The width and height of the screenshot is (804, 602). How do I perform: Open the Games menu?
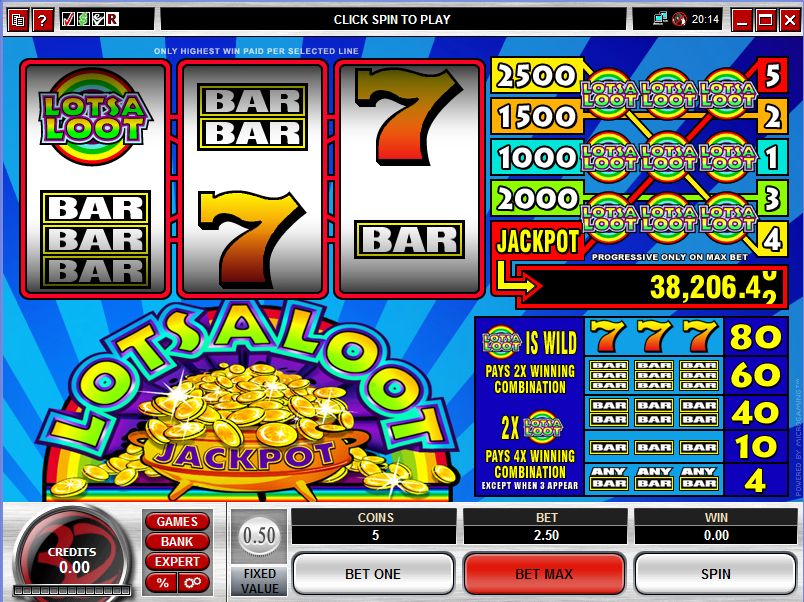click(x=177, y=521)
